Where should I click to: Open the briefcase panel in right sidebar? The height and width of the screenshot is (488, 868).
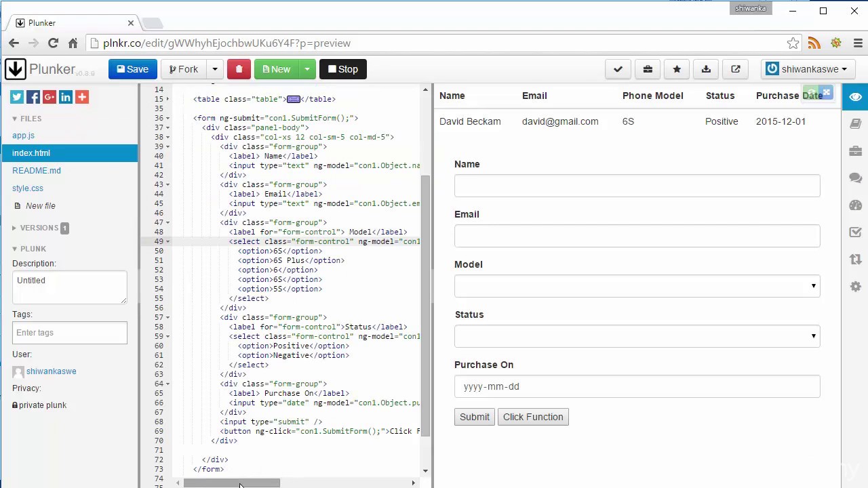coord(855,151)
